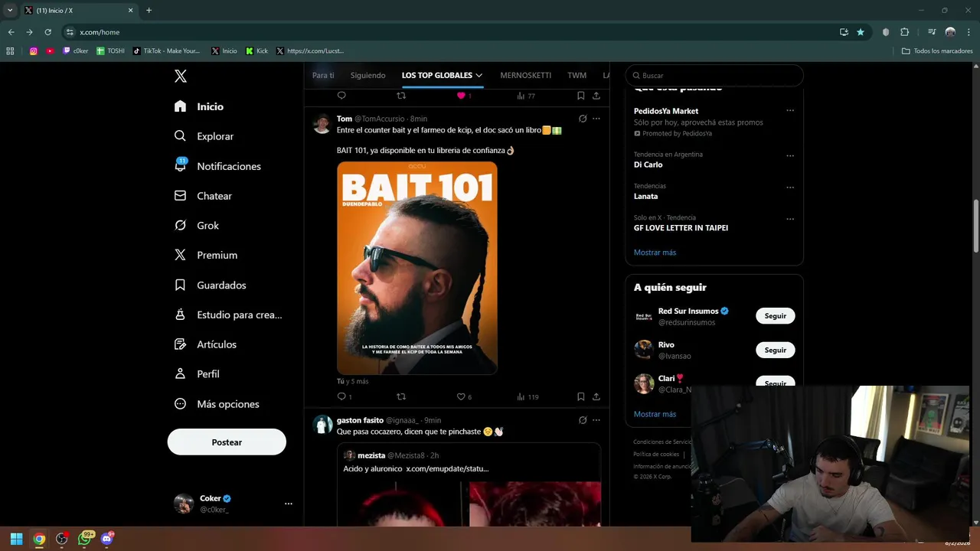Open gaston fasito's profile avatar
Viewport: 980px width, 551px height.
click(322, 424)
